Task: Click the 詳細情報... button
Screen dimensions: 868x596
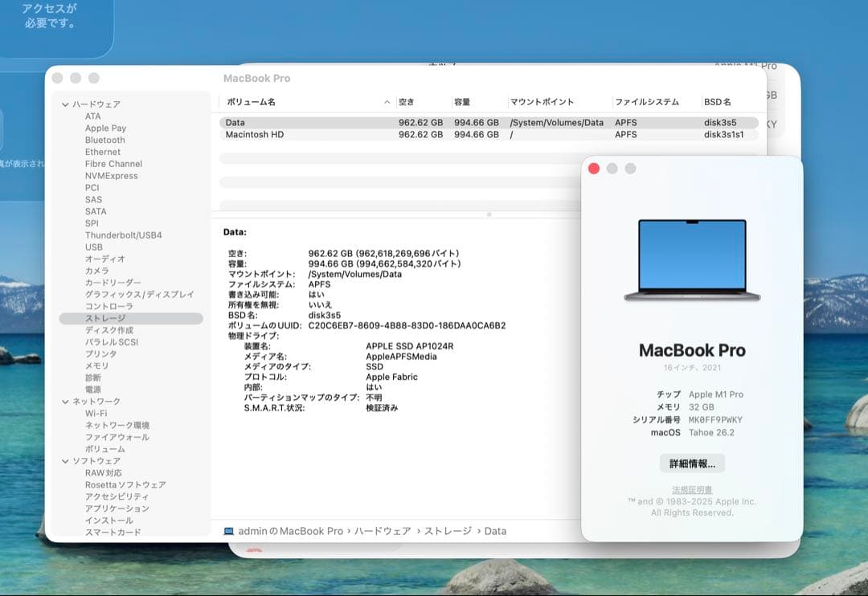Action: coord(693,463)
